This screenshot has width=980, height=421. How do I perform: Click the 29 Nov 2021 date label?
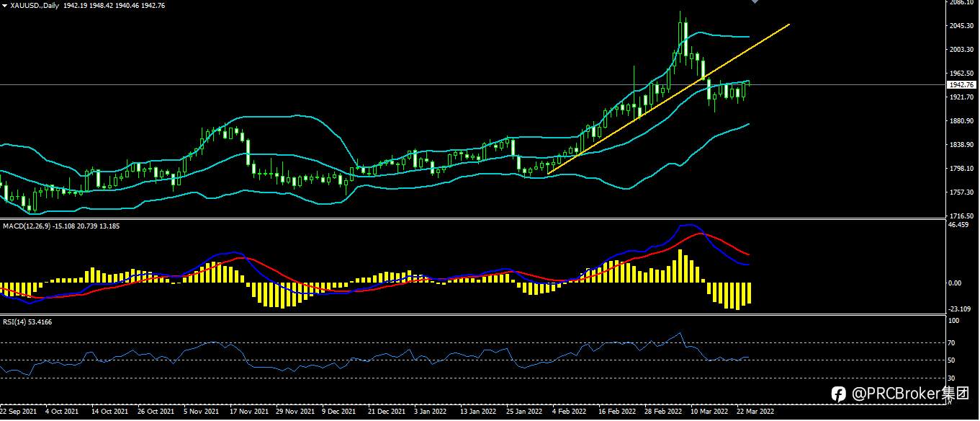coord(295,412)
